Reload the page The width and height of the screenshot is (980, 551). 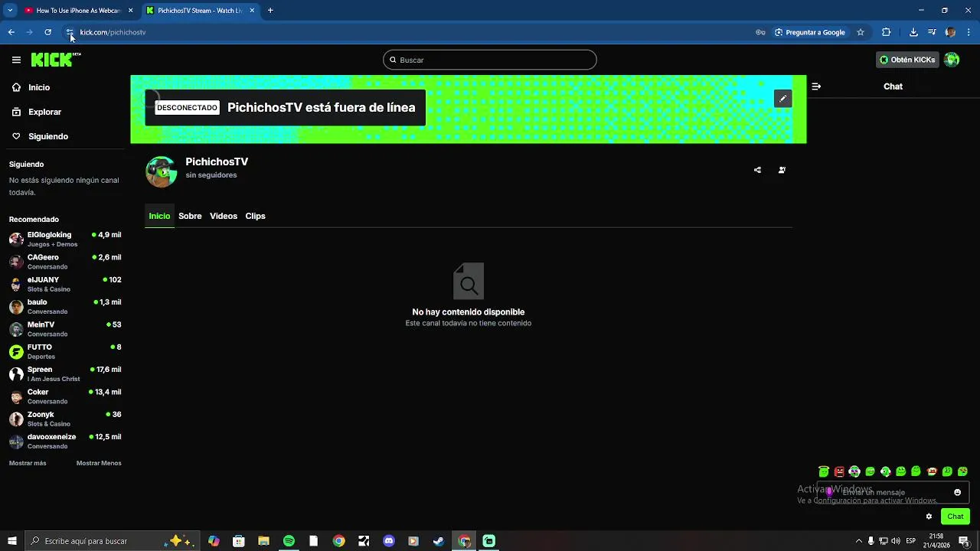(47, 32)
